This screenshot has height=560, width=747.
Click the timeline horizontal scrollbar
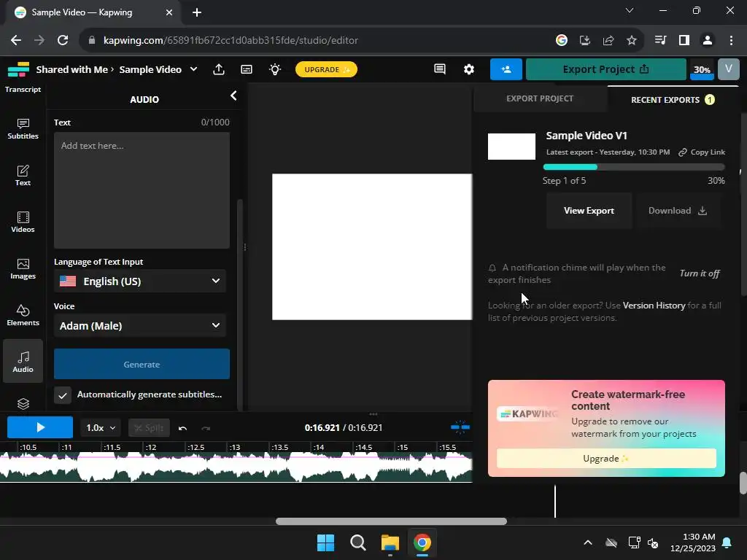point(391,521)
